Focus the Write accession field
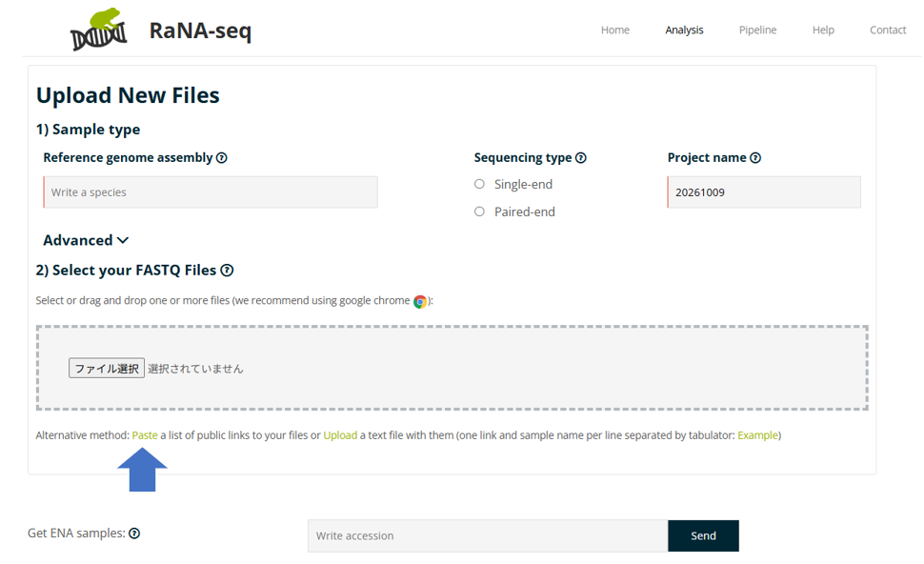Screen dimensions: 924x564 (x=488, y=535)
